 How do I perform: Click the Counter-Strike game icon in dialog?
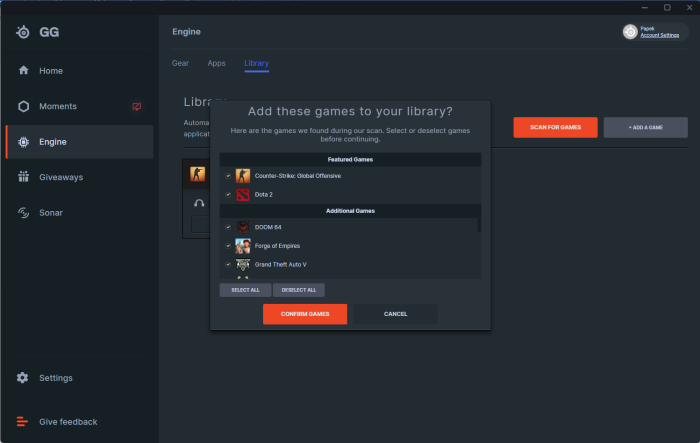pyautogui.click(x=243, y=176)
